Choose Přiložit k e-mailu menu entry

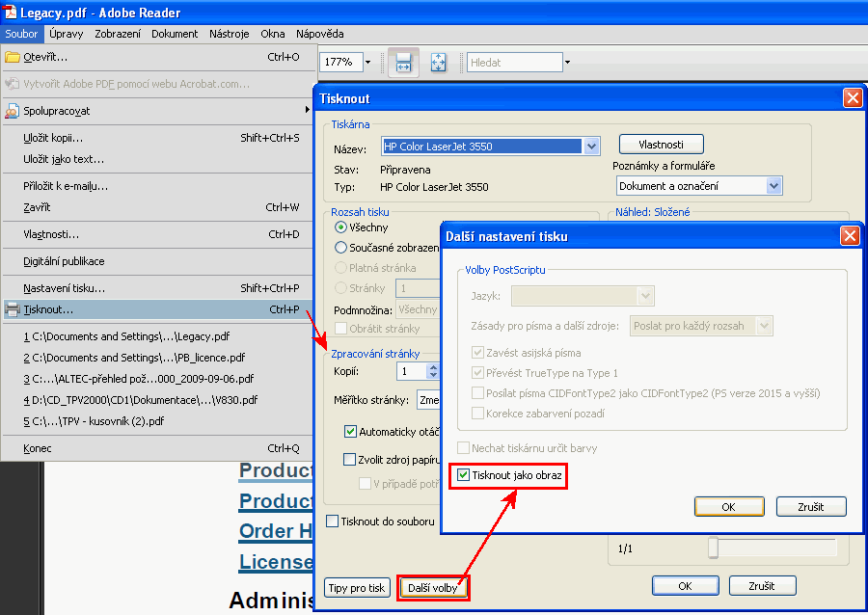tap(157, 186)
